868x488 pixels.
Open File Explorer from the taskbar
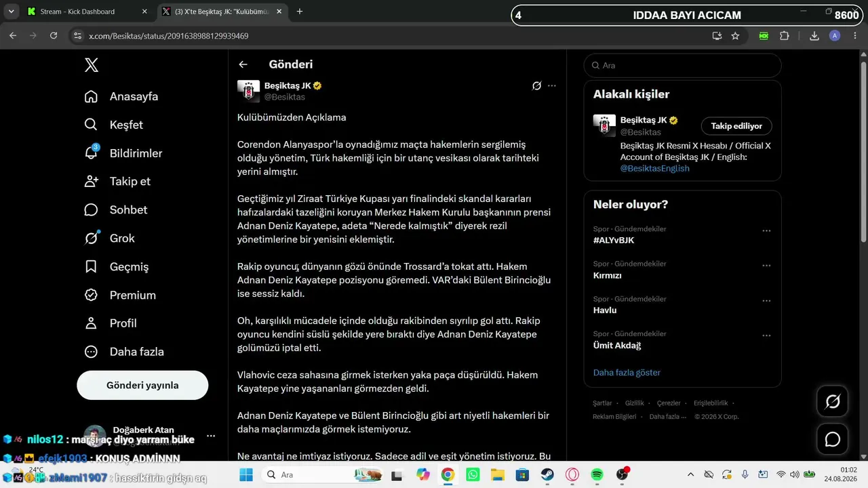click(498, 474)
